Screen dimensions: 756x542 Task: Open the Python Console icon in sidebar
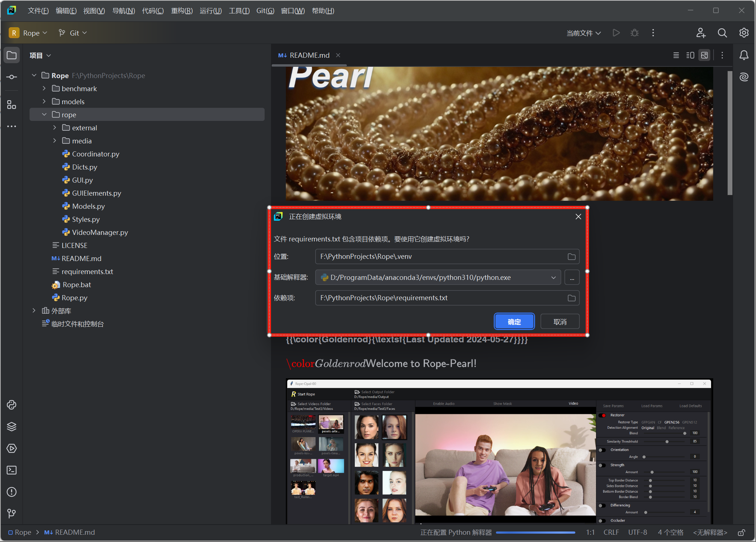12,405
